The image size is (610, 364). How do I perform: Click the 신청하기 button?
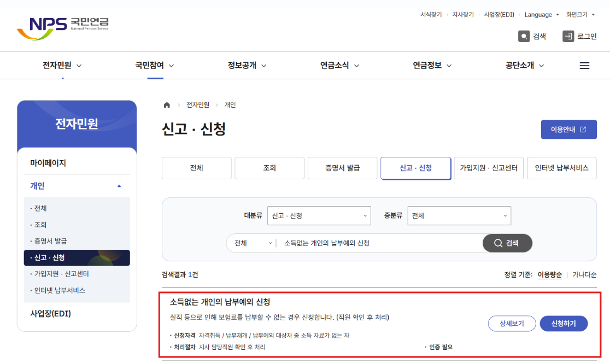pyautogui.click(x=564, y=324)
